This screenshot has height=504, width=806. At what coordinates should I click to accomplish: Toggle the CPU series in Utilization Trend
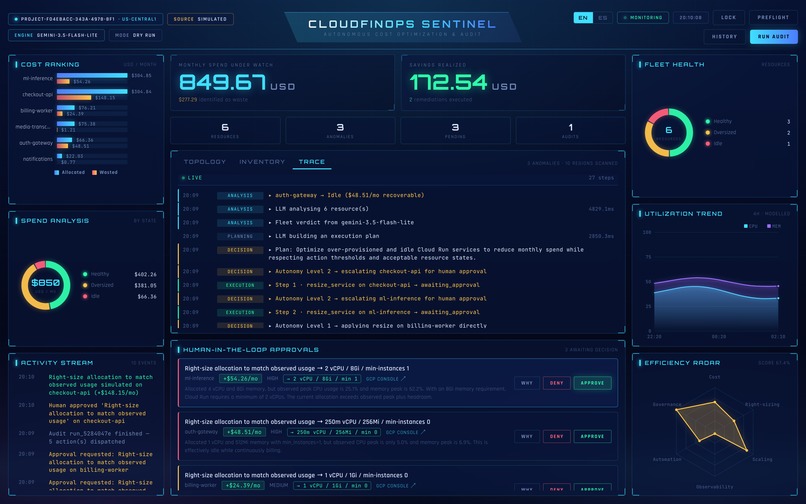[750, 226]
